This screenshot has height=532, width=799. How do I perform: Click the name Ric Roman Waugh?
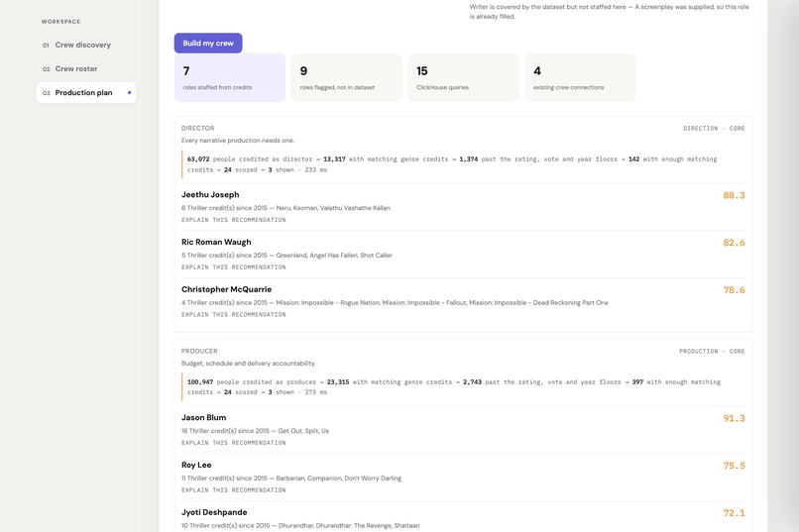pyautogui.click(x=216, y=243)
